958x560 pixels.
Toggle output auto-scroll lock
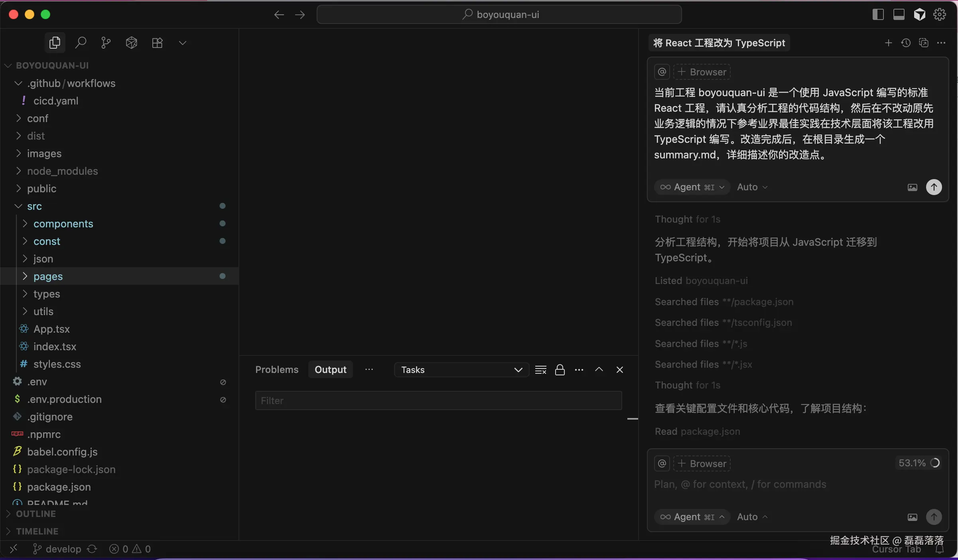pyautogui.click(x=560, y=370)
